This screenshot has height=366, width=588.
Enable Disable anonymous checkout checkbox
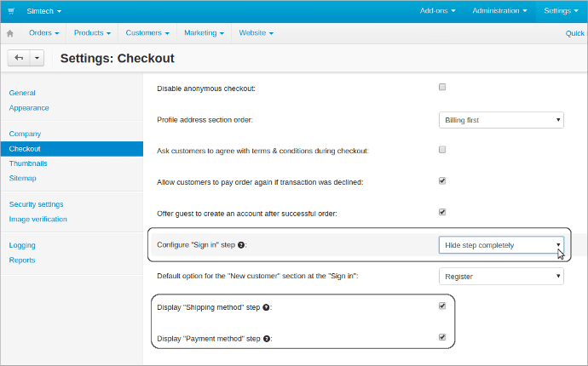pyautogui.click(x=441, y=87)
